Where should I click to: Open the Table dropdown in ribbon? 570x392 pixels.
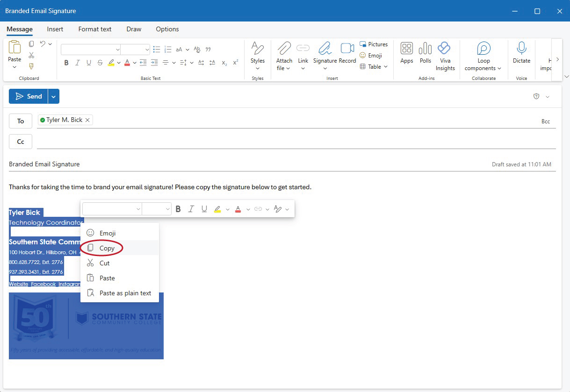click(386, 67)
